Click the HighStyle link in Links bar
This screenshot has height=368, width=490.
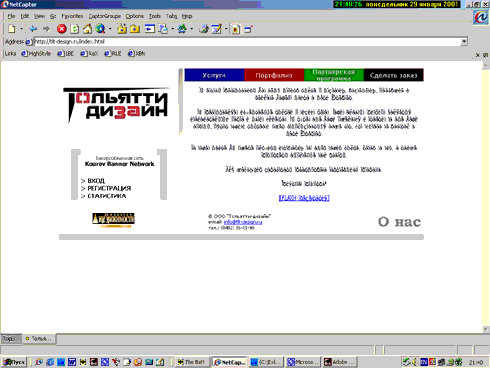(x=36, y=53)
